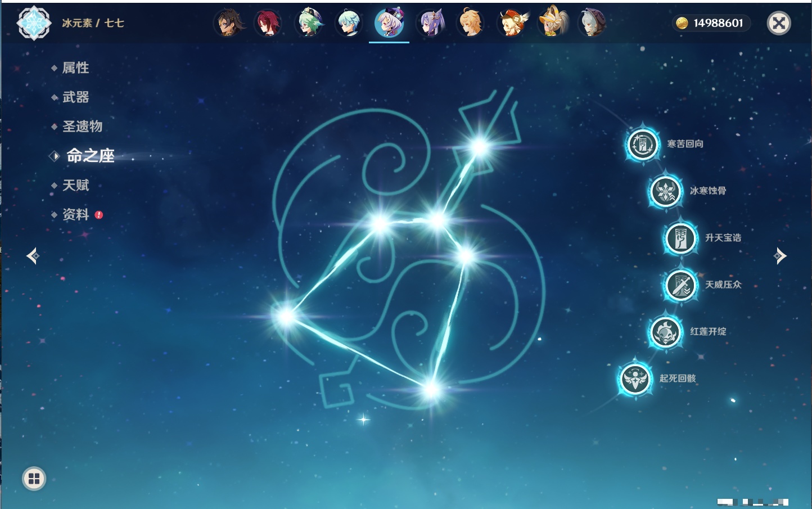The width and height of the screenshot is (812, 509).
Task: Select the highlighted Qiqi avatar
Action: [389, 23]
